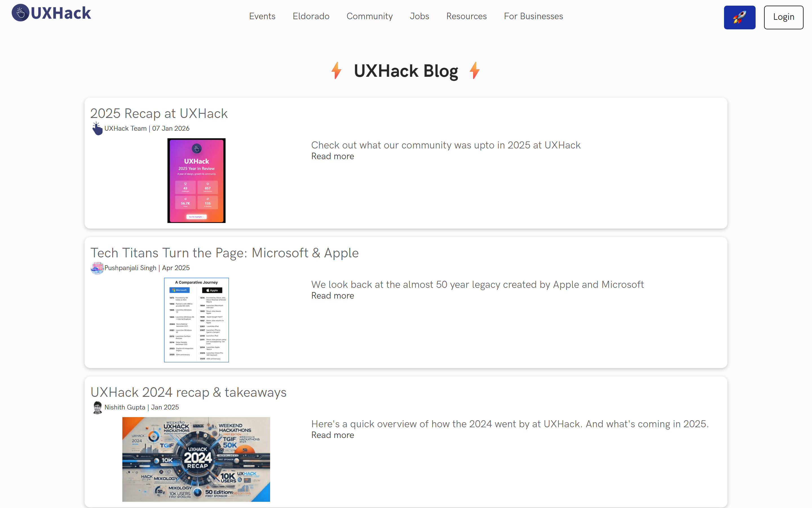Click Pushpanjali Singh's author avatar
Viewport: 812px width, 508px height.
[97, 268]
